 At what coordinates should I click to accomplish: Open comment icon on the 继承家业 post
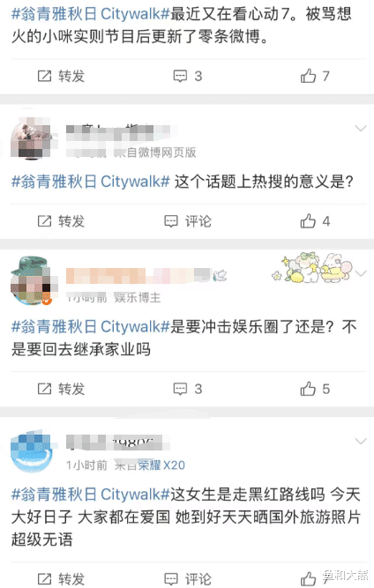pos(180,389)
